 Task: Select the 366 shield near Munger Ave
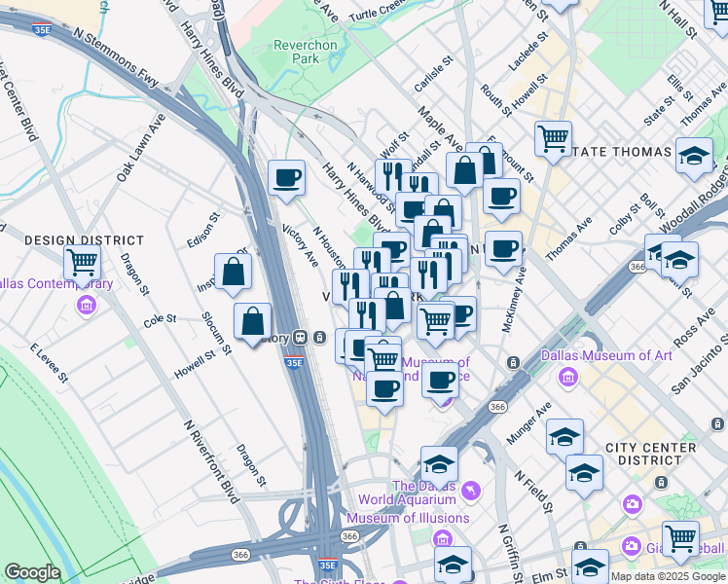497,407
